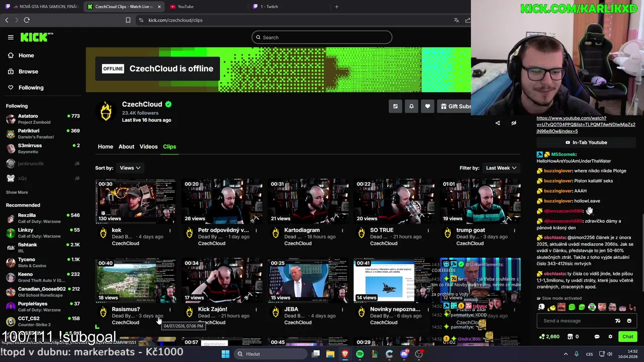The height and width of the screenshot is (362, 644).
Task: Open the Kick hamburger menu
Action: click(x=11, y=37)
